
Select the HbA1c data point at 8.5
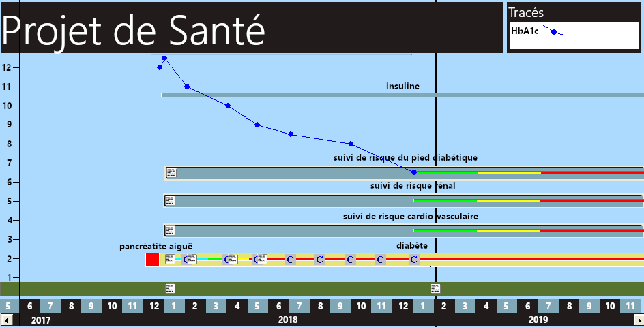[291, 134]
